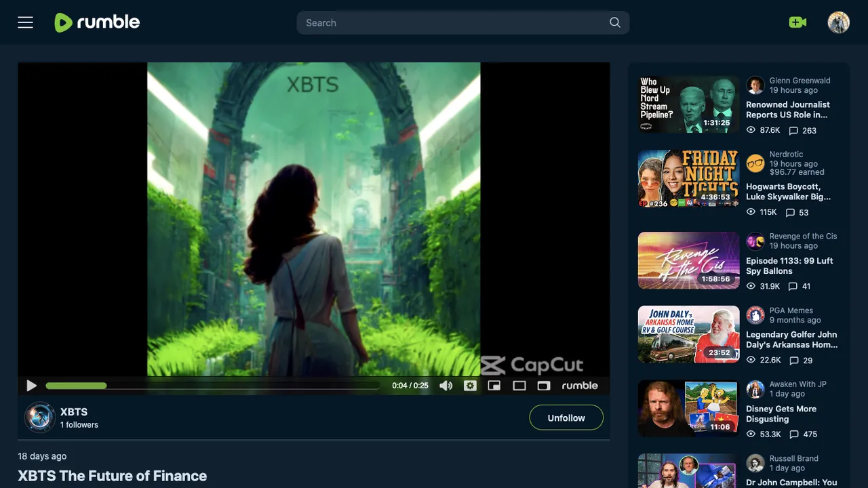Click the comments icon beside 263
The height and width of the screenshot is (488, 868).
[793, 130]
